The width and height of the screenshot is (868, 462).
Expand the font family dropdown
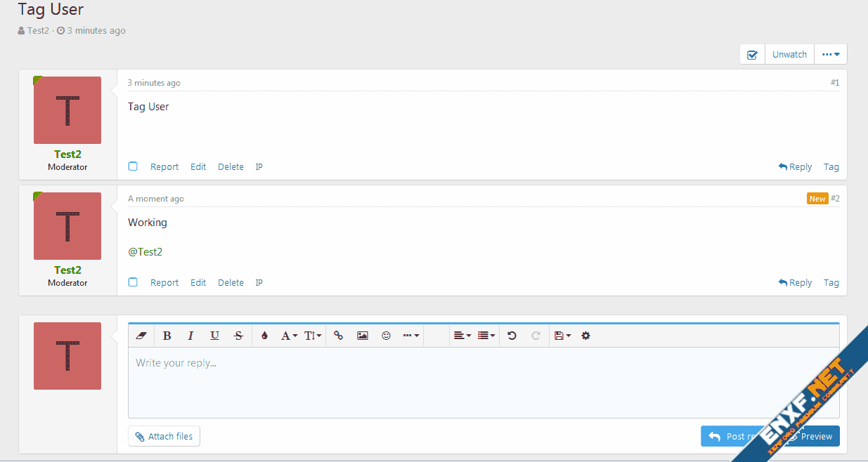pyautogui.click(x=290, y=336)
